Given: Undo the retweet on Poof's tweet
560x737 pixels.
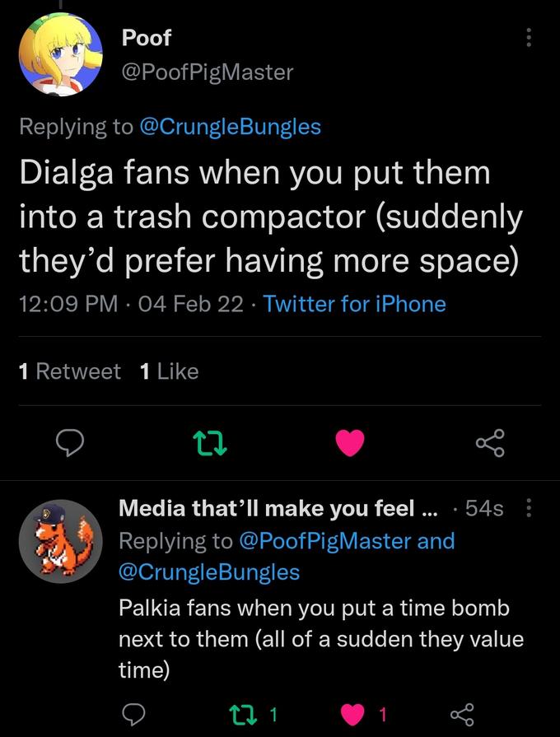Looking at the screenshot, I should click(x=210, y=443).
